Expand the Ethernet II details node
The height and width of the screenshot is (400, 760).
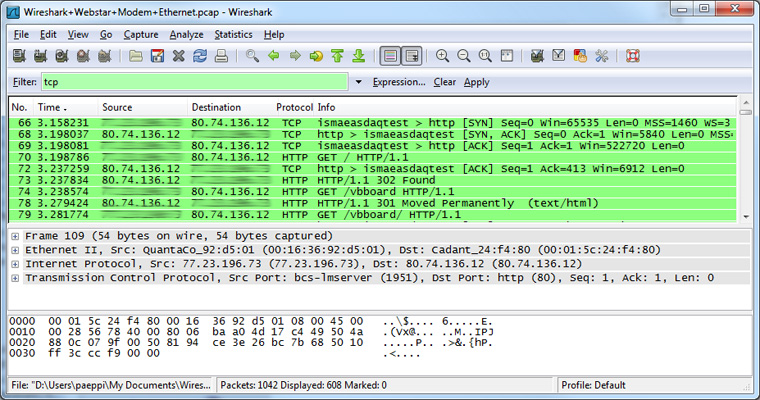click(15, 247)
